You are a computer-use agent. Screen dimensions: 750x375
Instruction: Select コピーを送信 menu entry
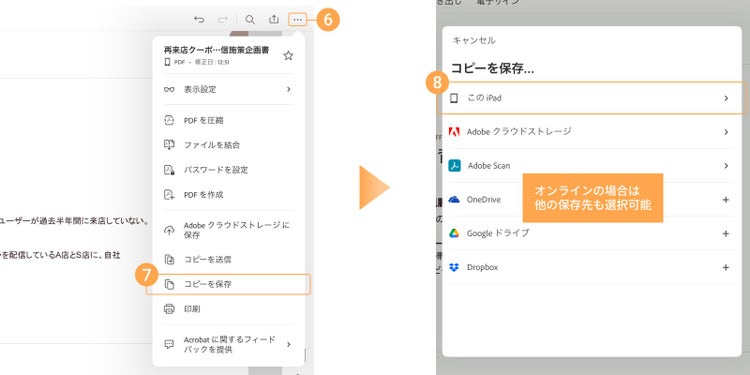click(228, 259)
